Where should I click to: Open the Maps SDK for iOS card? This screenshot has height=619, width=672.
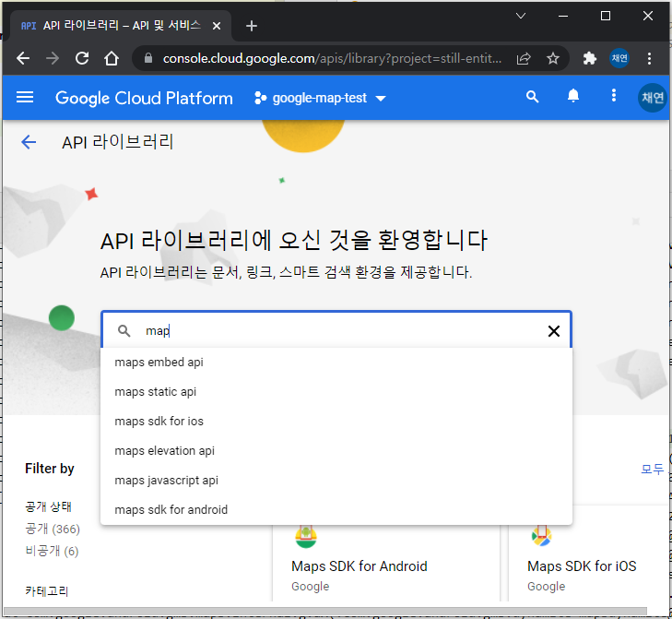pyautogui.click(x=589, y=562)
